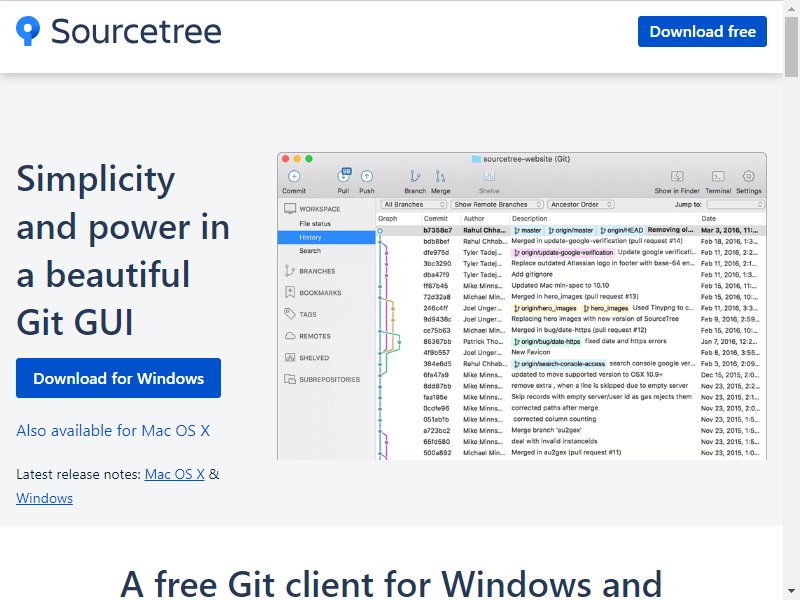
Task: Click the Merge icon in the app toolbar
Action: (440, 177)
